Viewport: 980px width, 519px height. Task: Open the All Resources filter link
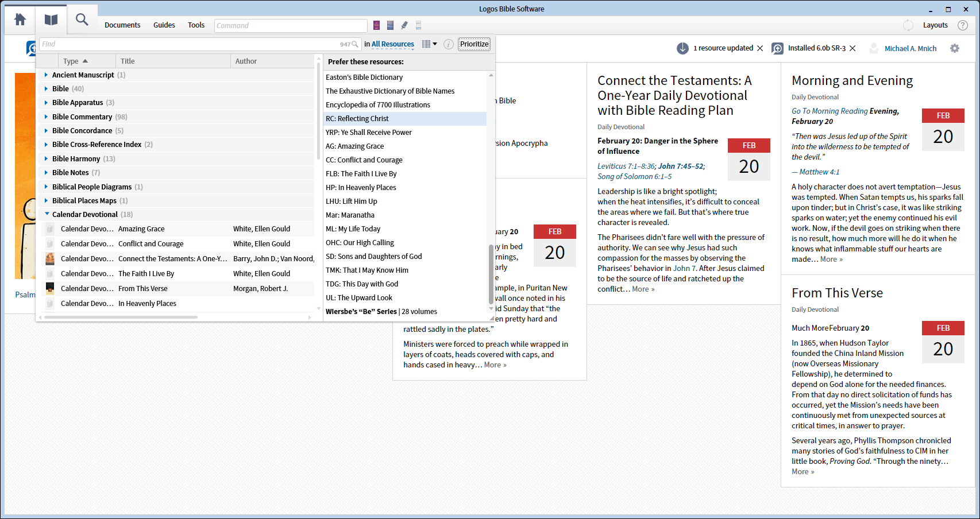point(393,44)
